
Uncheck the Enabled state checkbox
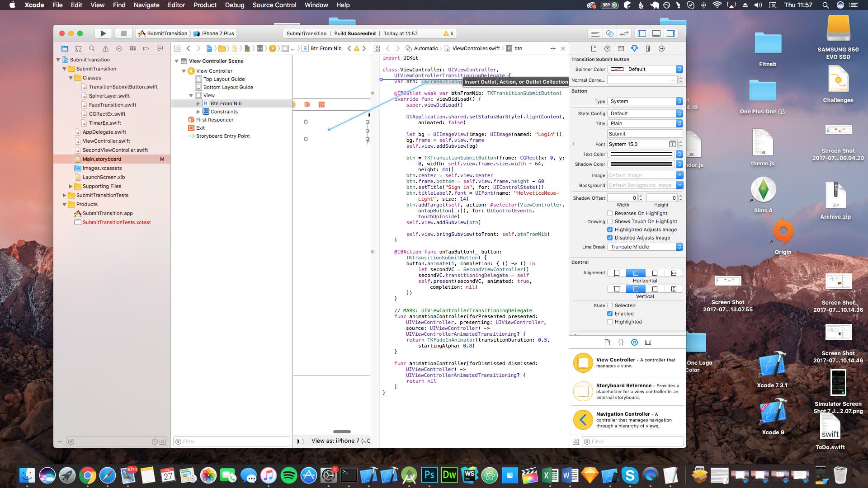[x=610, y=314]
